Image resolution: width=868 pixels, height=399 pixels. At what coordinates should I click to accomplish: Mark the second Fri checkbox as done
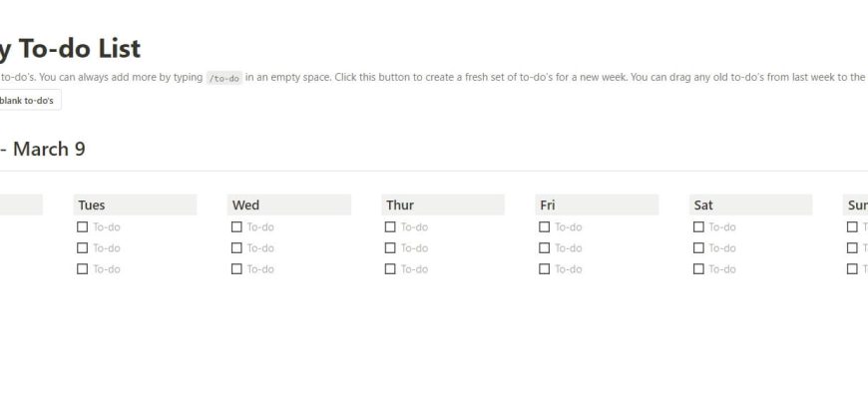point(544,247)
